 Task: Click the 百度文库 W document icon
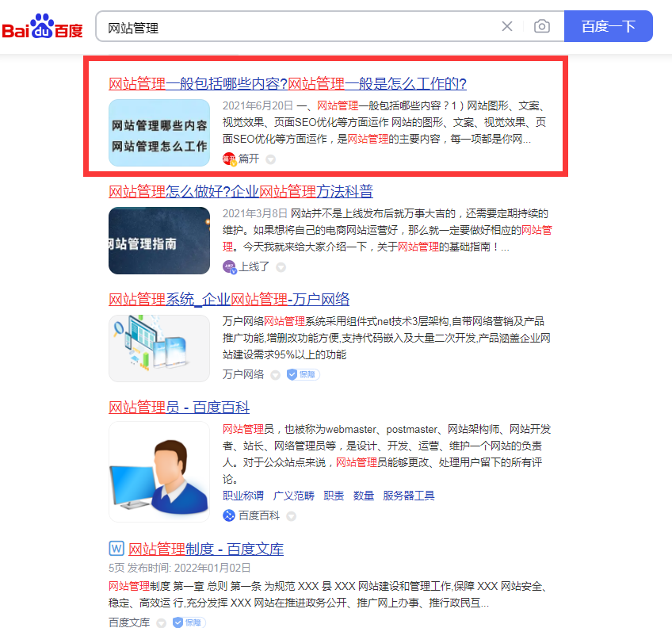[x=116, y=548]
